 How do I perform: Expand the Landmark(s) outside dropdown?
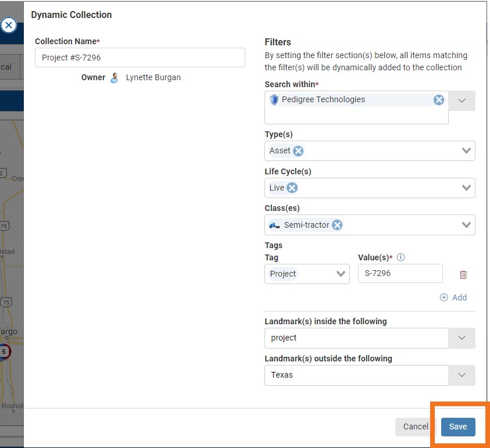pos(463,375)
